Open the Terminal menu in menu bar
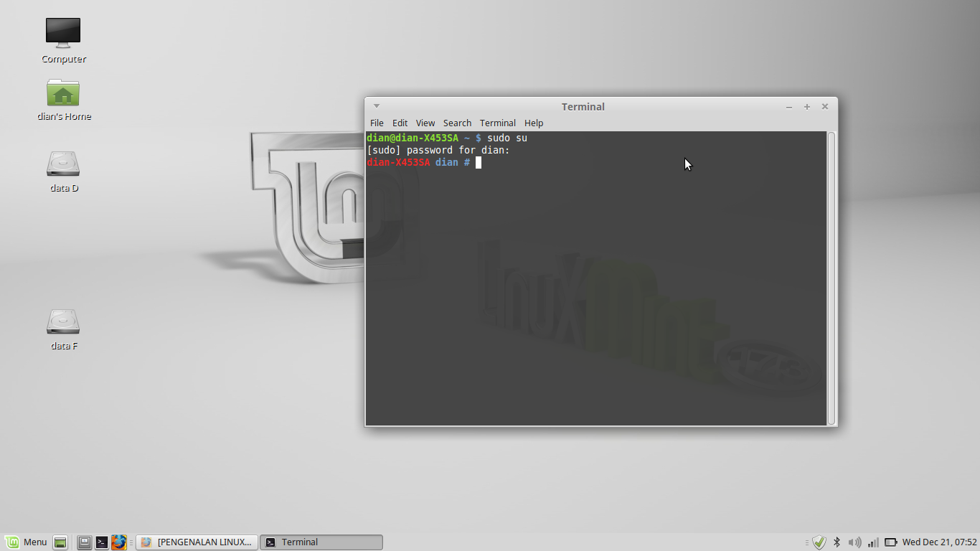Viewport: 980px width, 551px height. tap(498, 123)
